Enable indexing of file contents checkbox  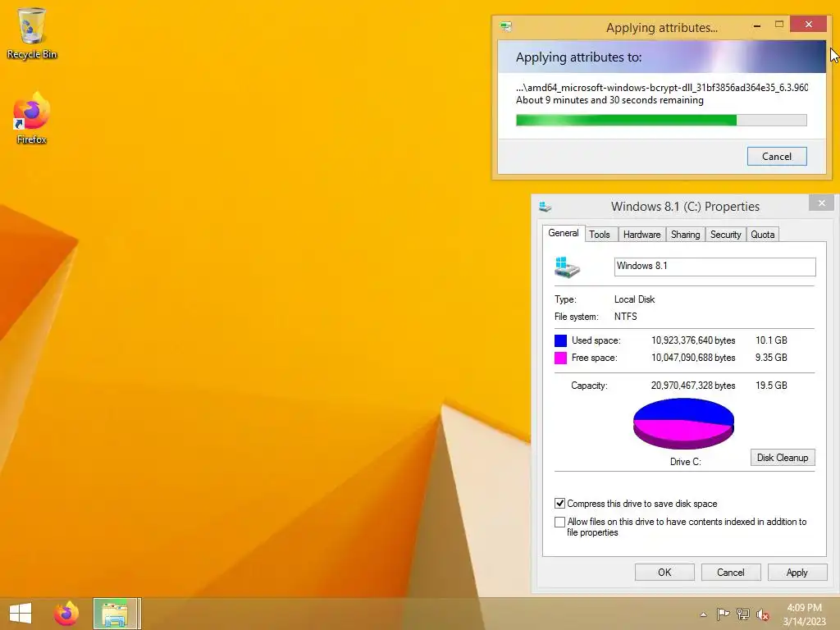559,522
